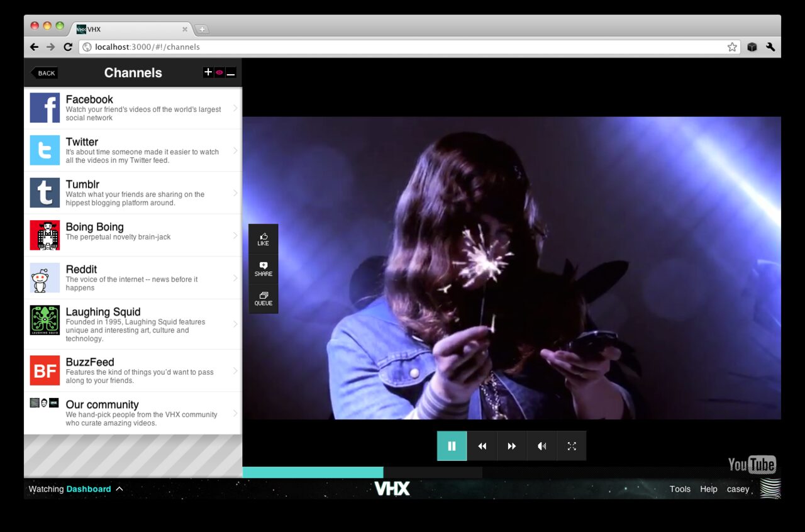Open the Laughing Squid channel logo
The width and height of the screenshot is (805, 532).
45,320
